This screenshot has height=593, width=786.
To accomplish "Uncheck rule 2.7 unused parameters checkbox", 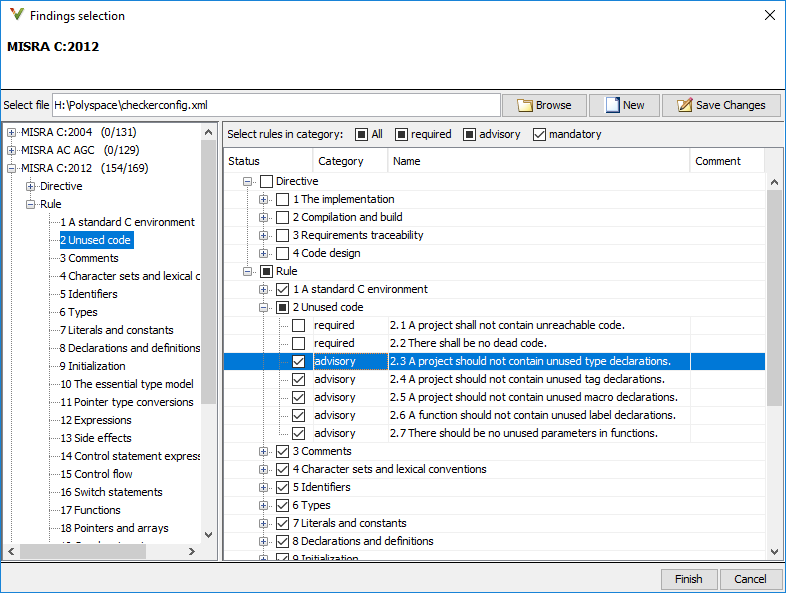I will 298,434.
